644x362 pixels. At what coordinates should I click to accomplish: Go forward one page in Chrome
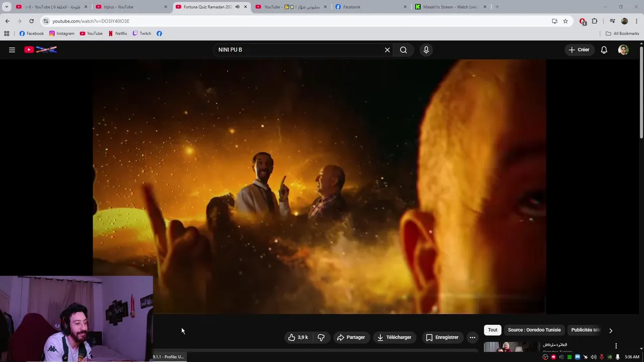coord(19,21)
